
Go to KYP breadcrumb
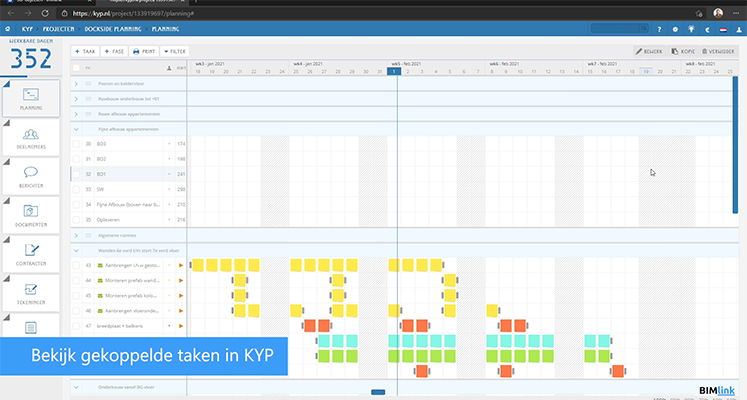tap(27, 29)
